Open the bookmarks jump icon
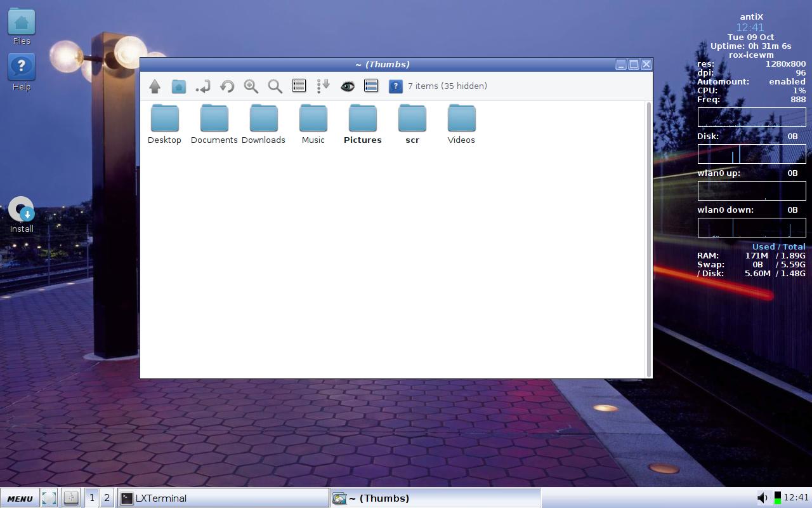This screenshot has width=812, height=508. [x=203, y=86]
